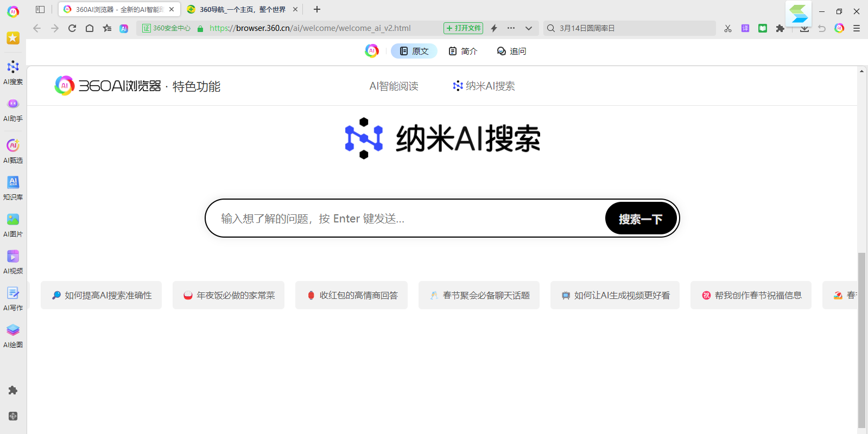The height and width of the screenshot is (434, 868).
Task: Go back to previous page
Action: click(37, 28)
